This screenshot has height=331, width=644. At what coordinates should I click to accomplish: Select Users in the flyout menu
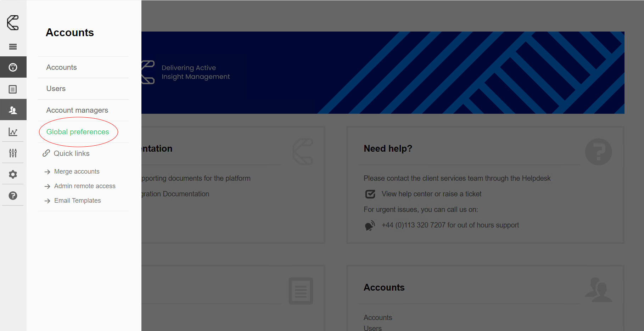[x=56, y=89]
